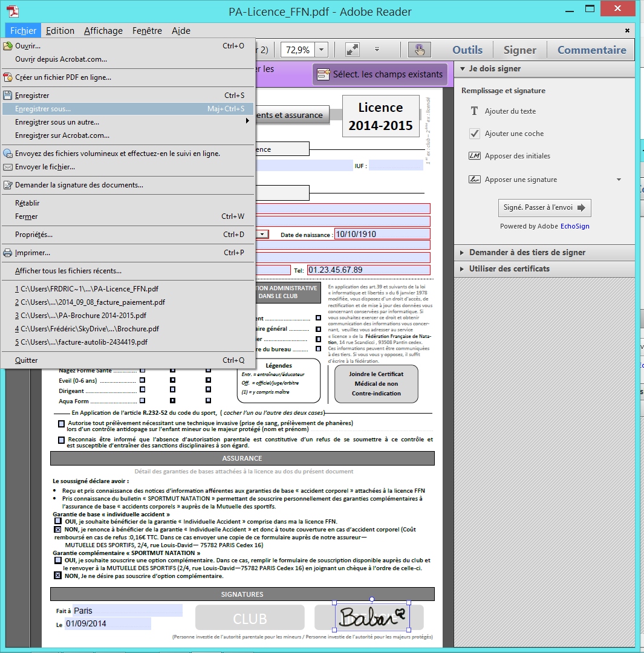Image resolution: width=644 pixels, height=653 pixels.
Task: Click Rétablir in the Fichier menu
Action: 128,203
